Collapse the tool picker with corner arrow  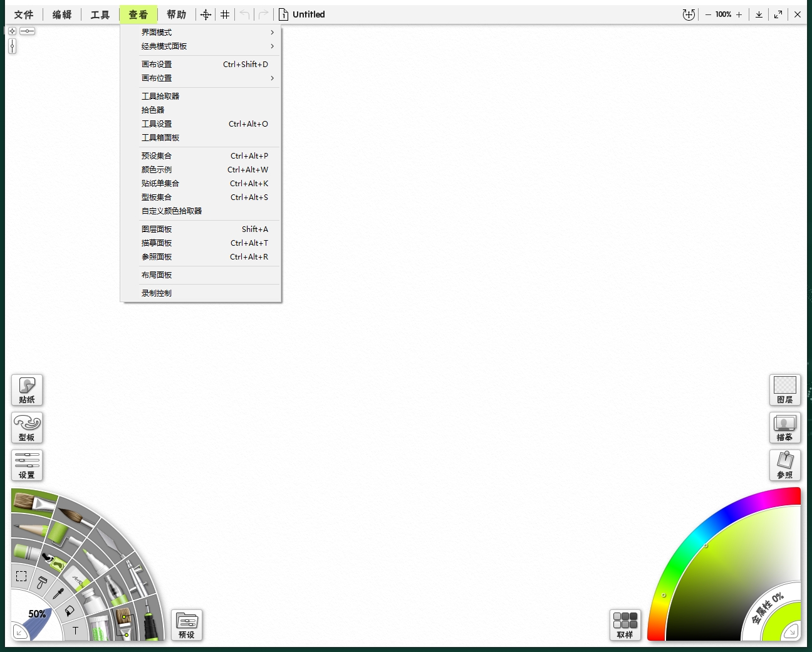[19, 633]
